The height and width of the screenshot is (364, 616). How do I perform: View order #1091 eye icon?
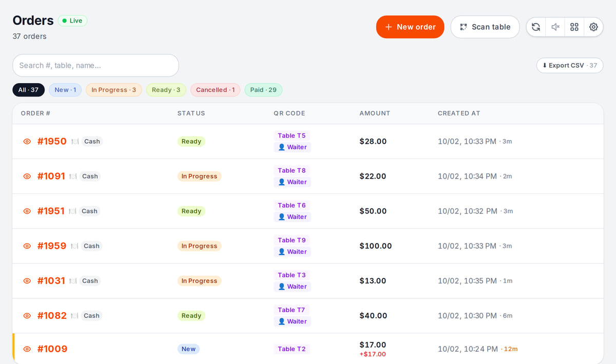[27, 176]
